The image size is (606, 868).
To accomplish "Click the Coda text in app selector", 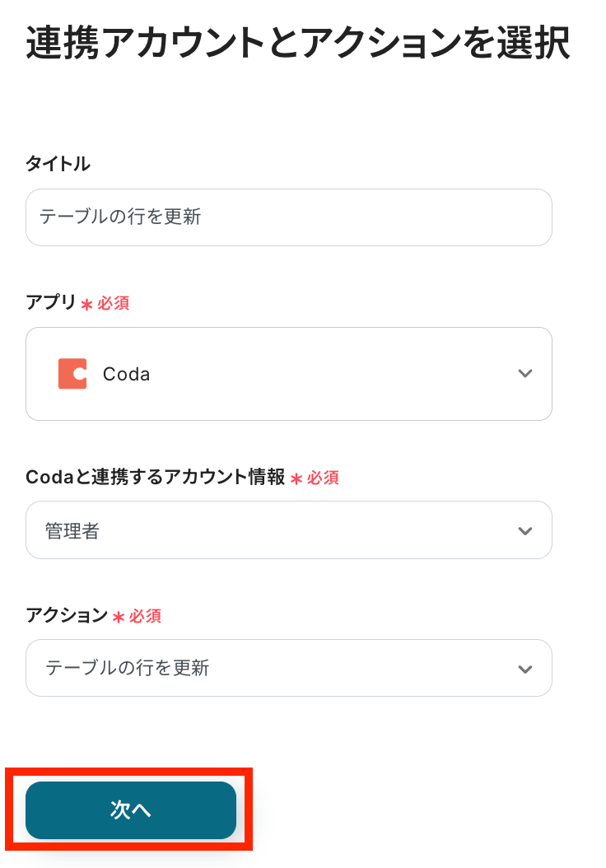I will [126, 374].
